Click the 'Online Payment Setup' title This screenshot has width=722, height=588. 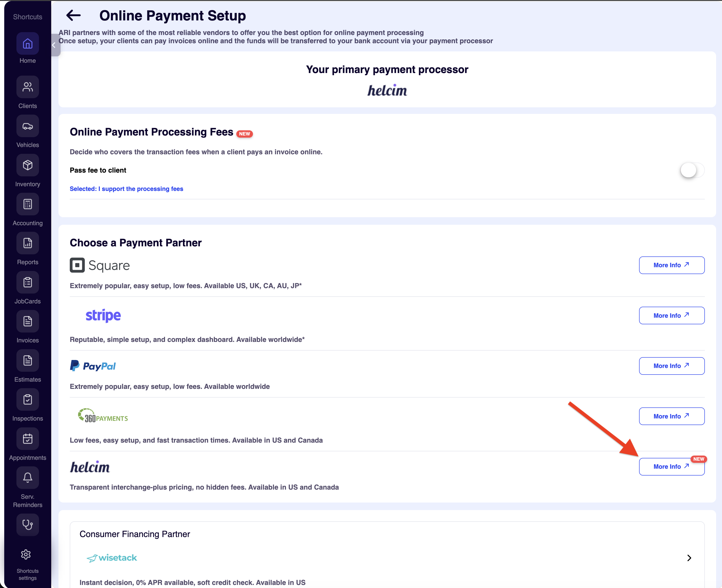(x=173, y=15)
